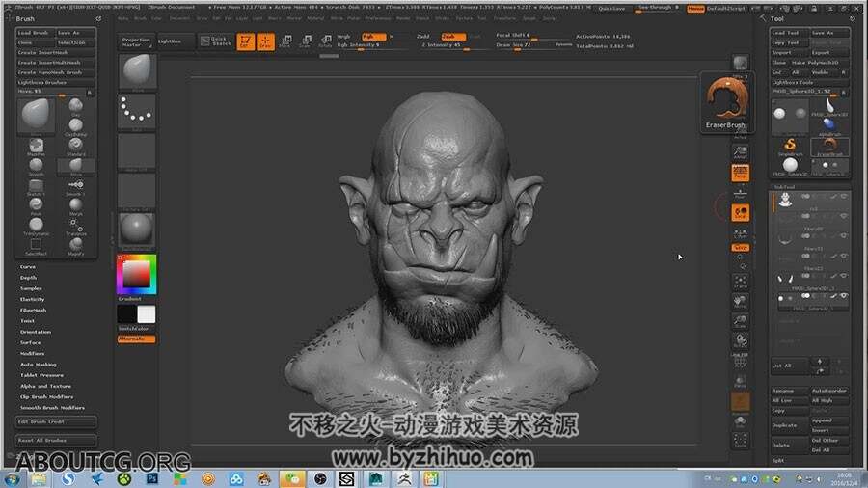Click the Xpose icon on right shelf
This screenshot has width=868, height=488.
(740, 441)
